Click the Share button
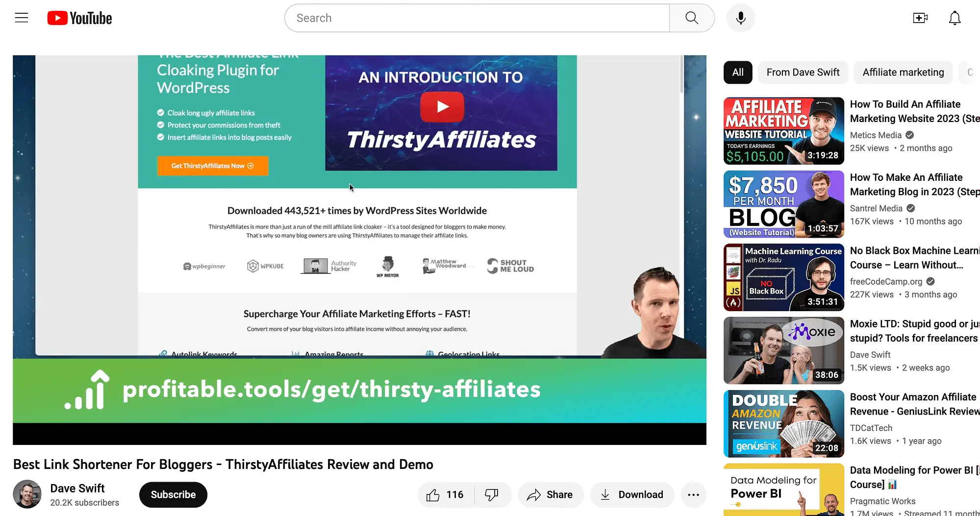This screenshot has height=516, width=980. tap(551, 495)
